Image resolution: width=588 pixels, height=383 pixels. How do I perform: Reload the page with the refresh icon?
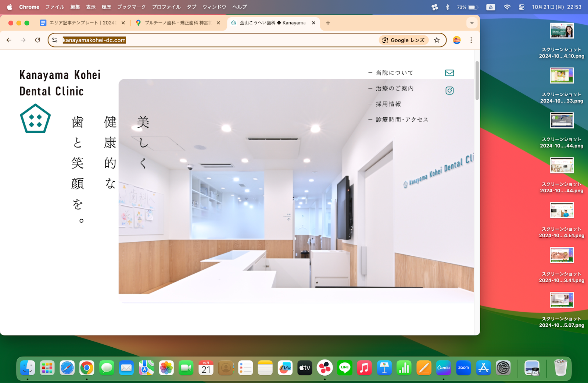tap(37, 40)
